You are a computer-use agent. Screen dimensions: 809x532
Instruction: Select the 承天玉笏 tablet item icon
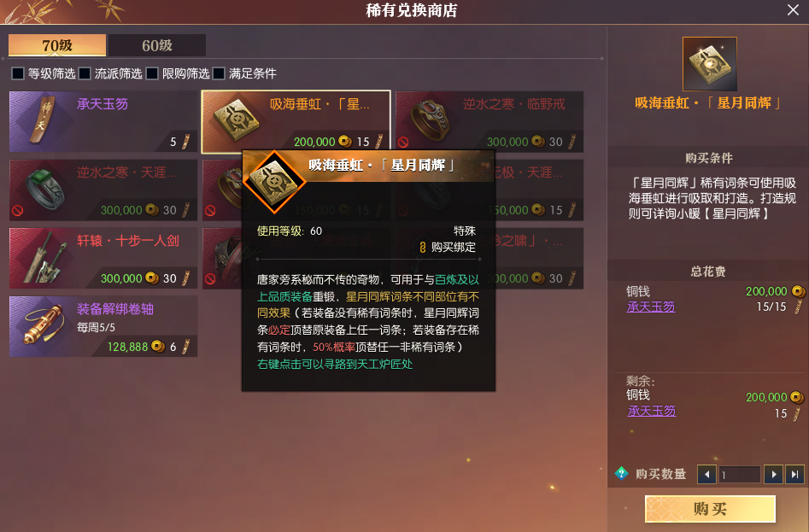coord(41,121)
